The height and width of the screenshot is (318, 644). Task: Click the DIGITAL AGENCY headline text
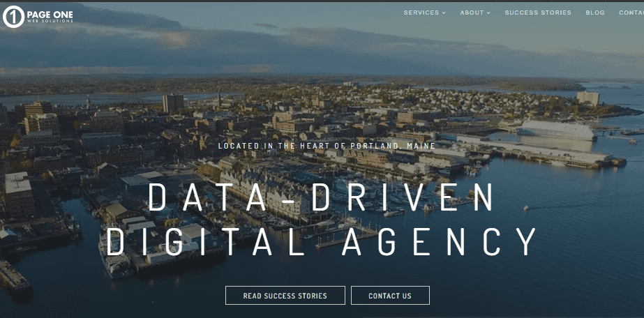coord(322,241)
